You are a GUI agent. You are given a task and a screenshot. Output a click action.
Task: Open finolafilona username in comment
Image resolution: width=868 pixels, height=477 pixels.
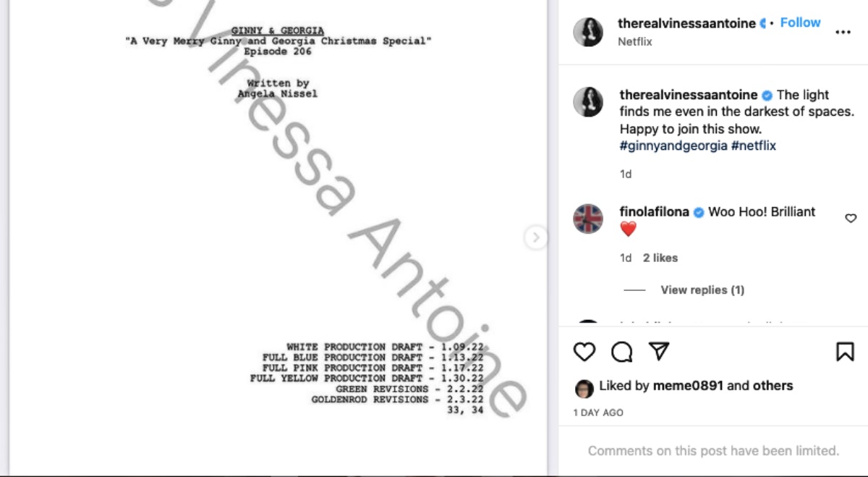[x=655, y=212]
